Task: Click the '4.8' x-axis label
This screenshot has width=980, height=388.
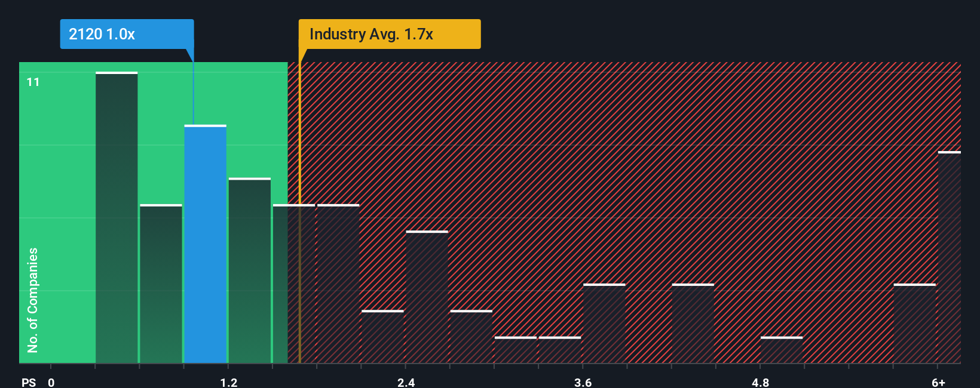Action: 760,382
